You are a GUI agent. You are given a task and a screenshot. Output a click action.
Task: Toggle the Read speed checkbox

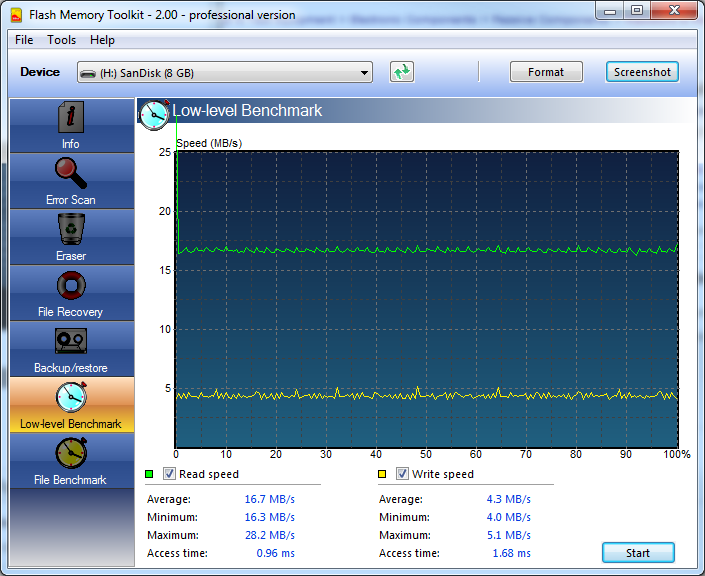coord(169,474)
